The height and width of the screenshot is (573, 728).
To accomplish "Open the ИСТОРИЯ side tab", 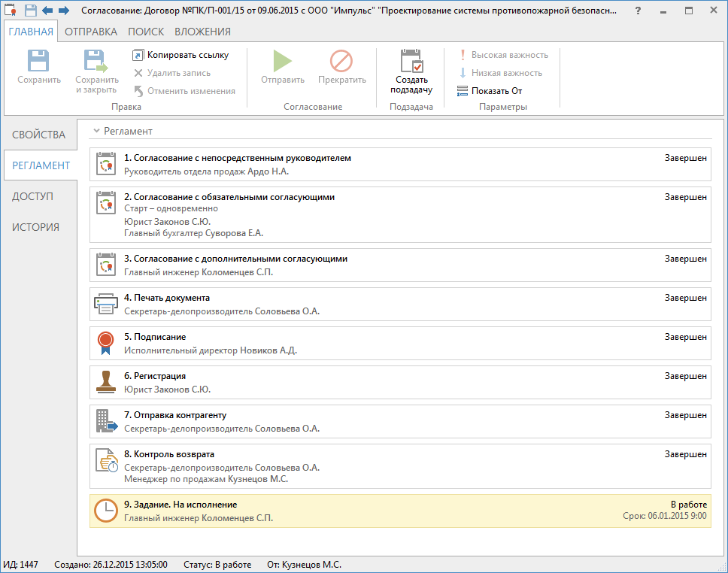I will click(35, 227).
